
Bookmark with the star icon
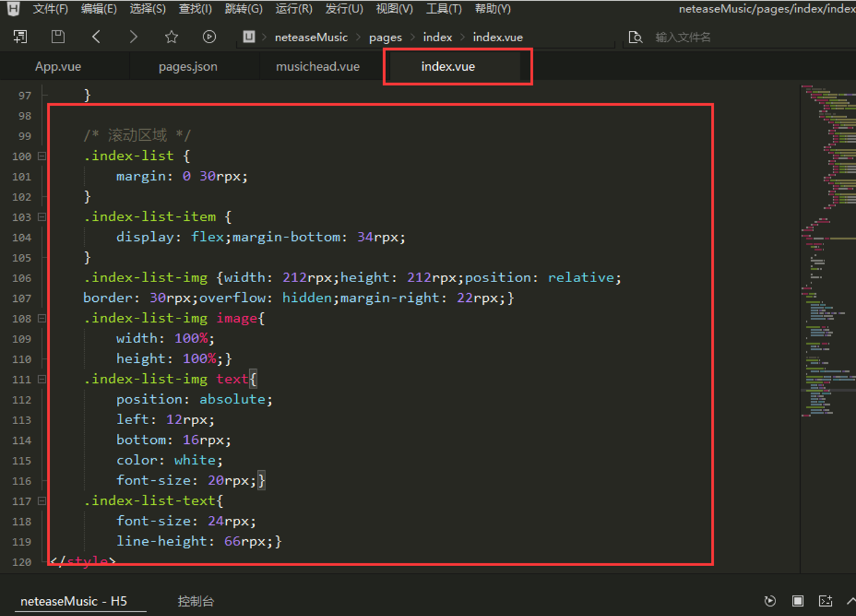172,37
